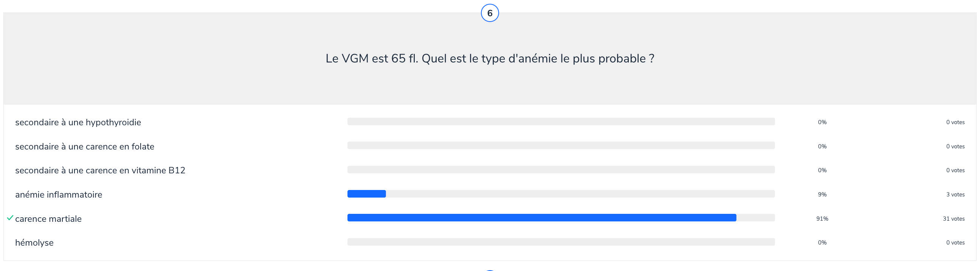Click the 9% result value

[822, 195]
